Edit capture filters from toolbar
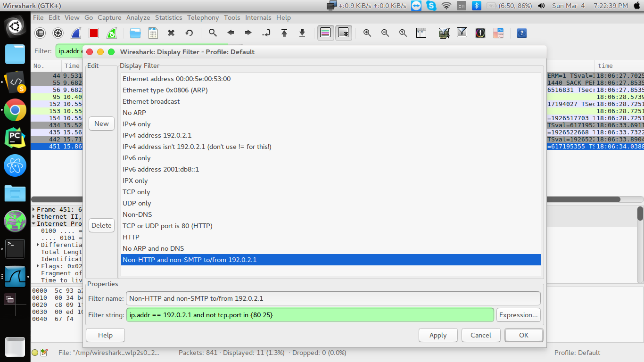This screenshot has height=362, width=644. (x=445, y=33)
